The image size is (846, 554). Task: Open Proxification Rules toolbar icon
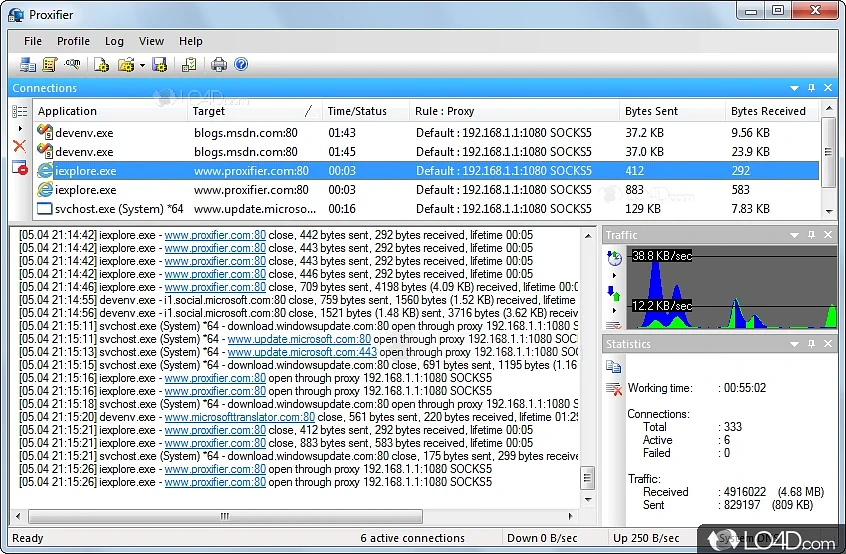pyautogui.click(x=50, y=65)
